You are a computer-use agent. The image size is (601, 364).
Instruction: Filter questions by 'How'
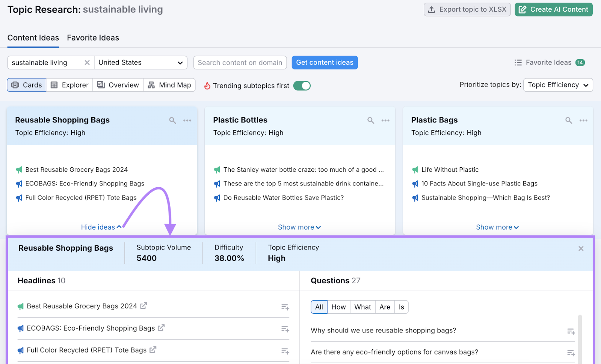[x=338, y=307]
